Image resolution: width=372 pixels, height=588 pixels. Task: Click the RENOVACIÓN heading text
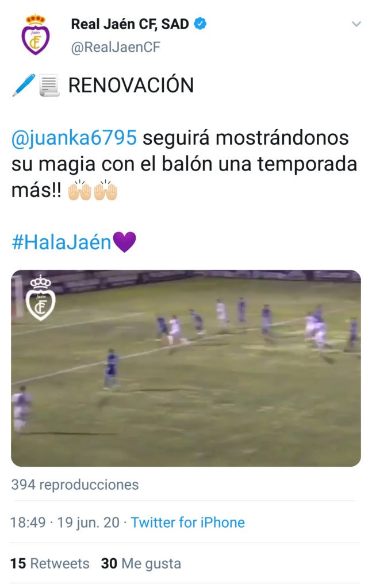tap(131, 85)
